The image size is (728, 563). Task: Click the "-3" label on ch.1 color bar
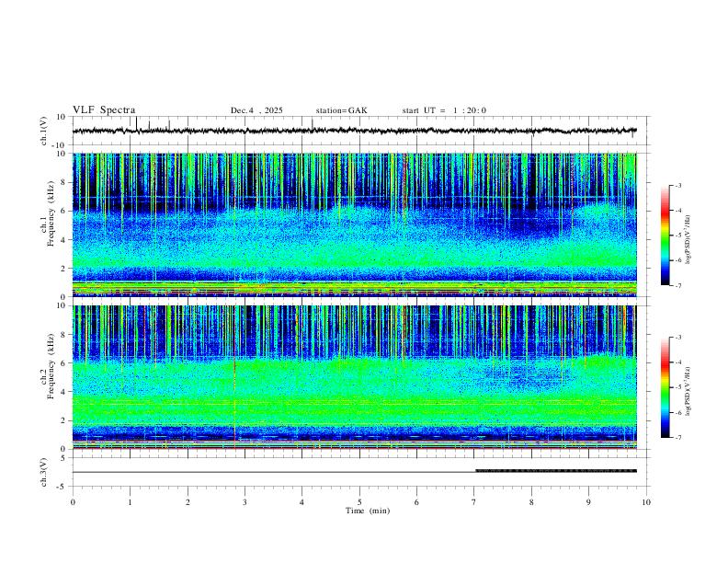pos(678,185)
